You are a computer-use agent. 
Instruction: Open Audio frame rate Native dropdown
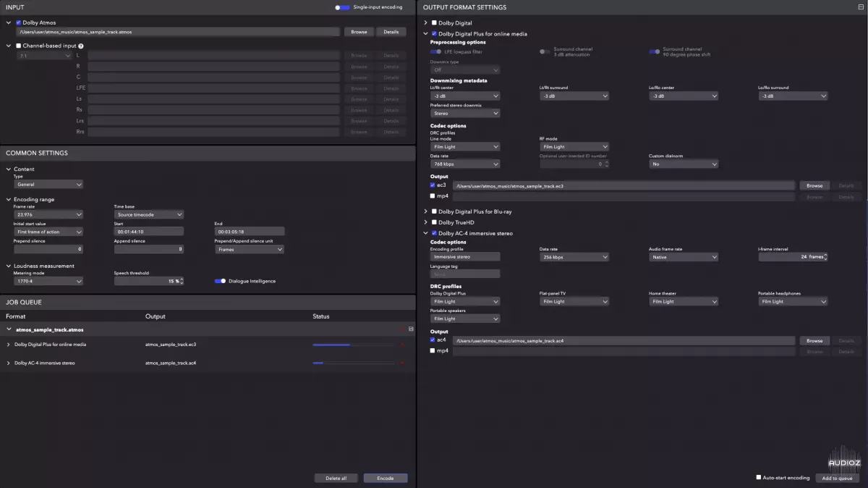tap(684, 257)
